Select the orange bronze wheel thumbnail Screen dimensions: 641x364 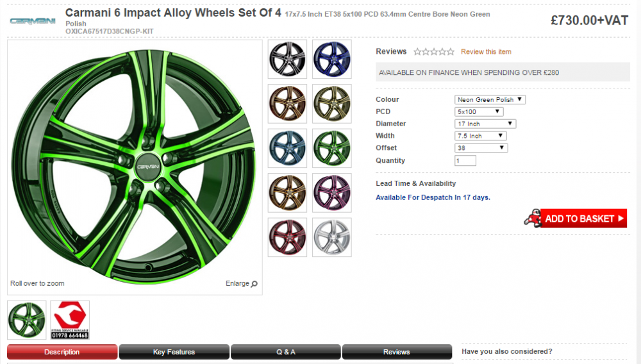click(x=287, y=104)
